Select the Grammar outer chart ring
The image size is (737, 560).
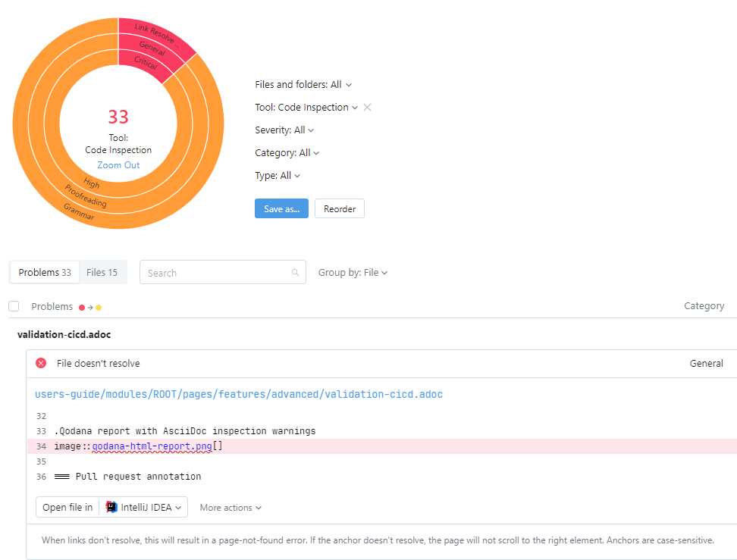coord(79,212)
